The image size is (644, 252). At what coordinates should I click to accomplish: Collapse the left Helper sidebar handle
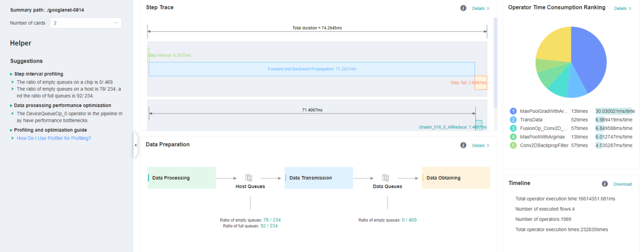point(136,145)
